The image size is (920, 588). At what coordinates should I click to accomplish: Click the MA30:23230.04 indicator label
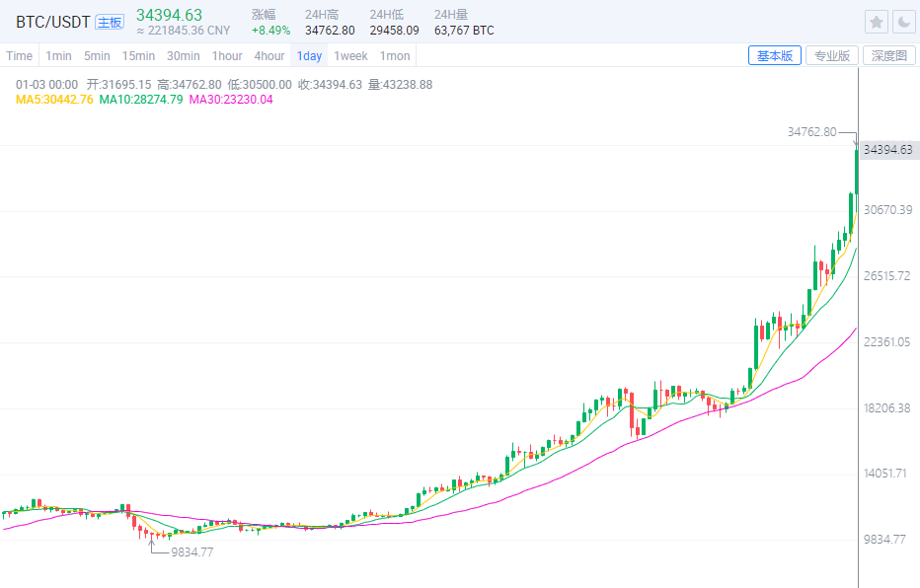[231, 100]
